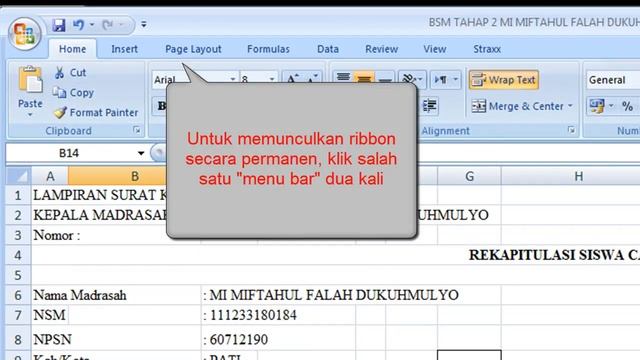Toggle the Wrap Text button
The width and height of the screenshot is (640, 360).
pos(504,80)
